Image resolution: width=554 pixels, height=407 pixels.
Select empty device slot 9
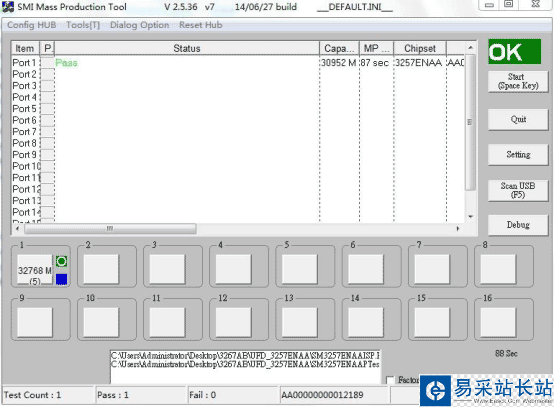(35, 322)
